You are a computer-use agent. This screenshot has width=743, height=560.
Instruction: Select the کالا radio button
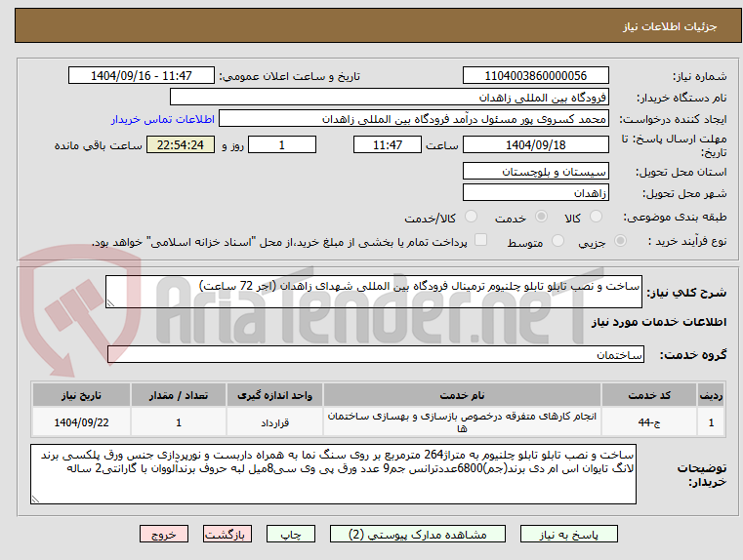pos(596,217)
